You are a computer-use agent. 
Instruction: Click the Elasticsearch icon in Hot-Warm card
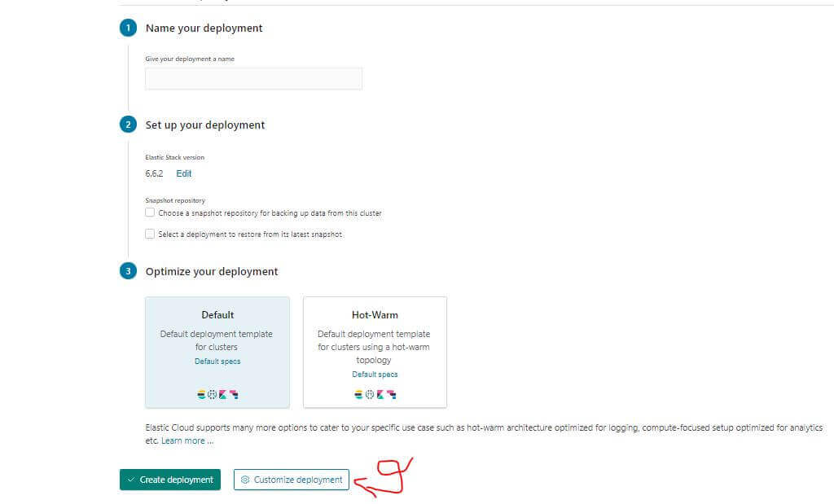358,395
